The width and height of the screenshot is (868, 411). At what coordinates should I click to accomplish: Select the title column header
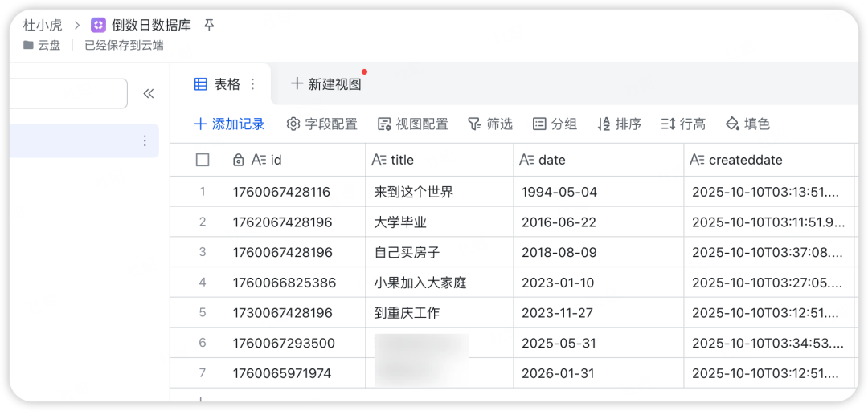(x=440, y=160)
